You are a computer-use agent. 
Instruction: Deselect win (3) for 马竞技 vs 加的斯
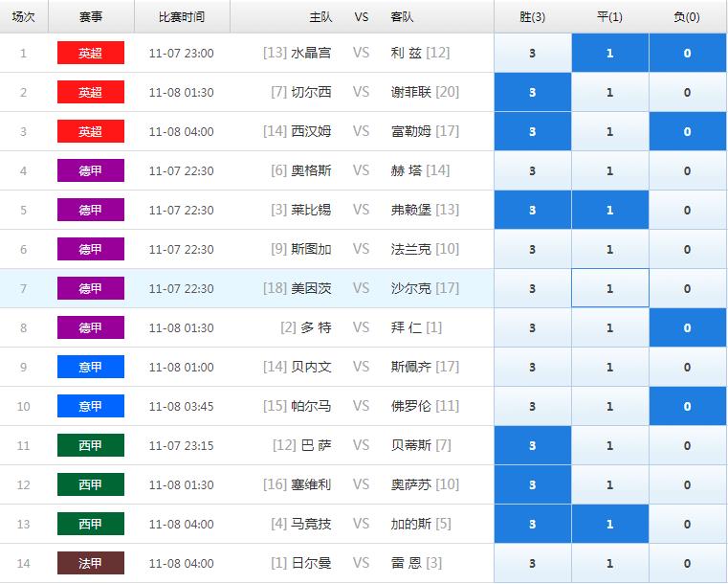(x=533, y=524)
